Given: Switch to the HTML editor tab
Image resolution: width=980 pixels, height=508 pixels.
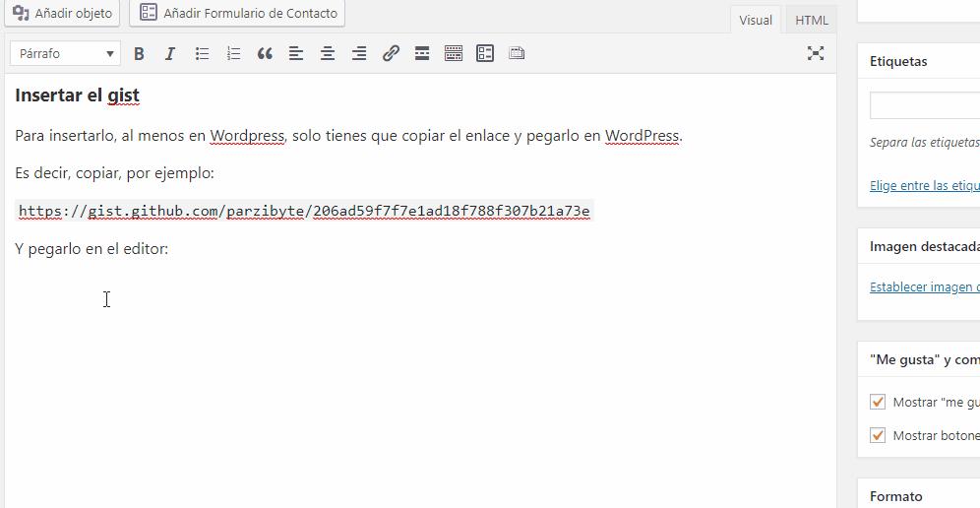Looking at the screenshot, I should coord(811,20).
